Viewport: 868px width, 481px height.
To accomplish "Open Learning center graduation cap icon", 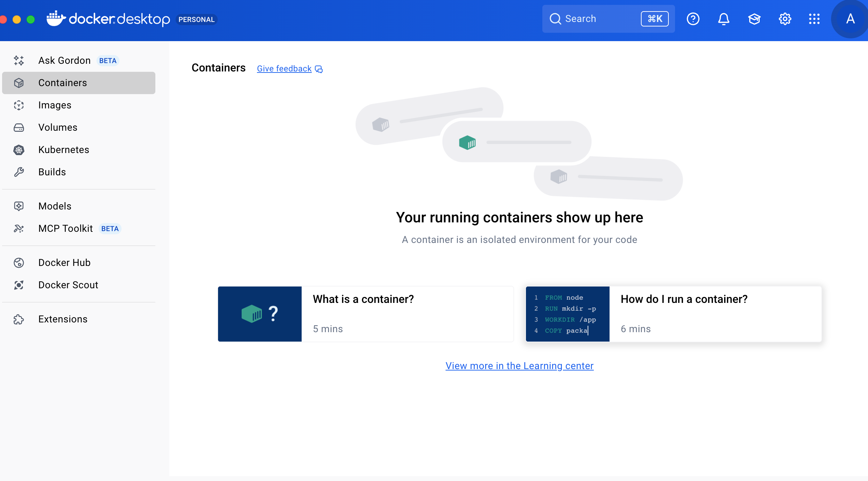I will 754,19.
